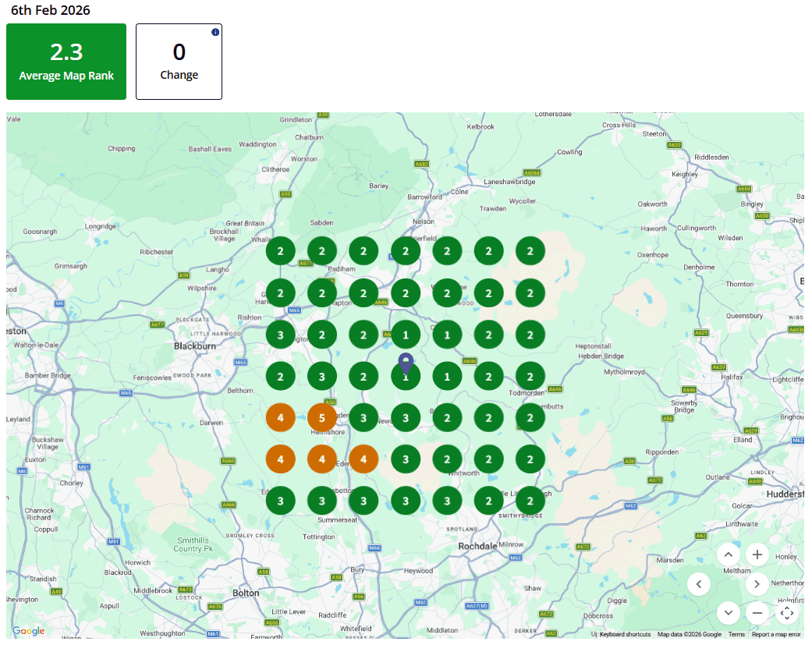Image resolution: width=812 pixels, height=645 pixels.
Task: Open the Google logo link
Action: tap(28, 631)
